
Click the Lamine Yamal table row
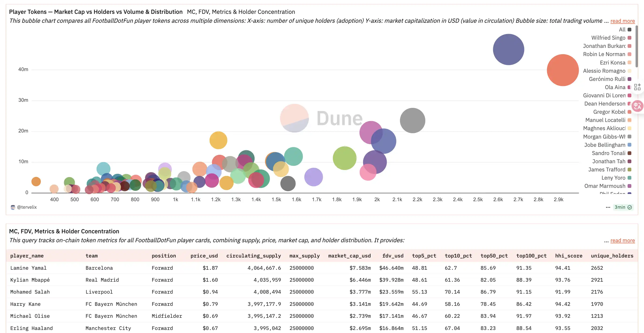coord(28,268)
